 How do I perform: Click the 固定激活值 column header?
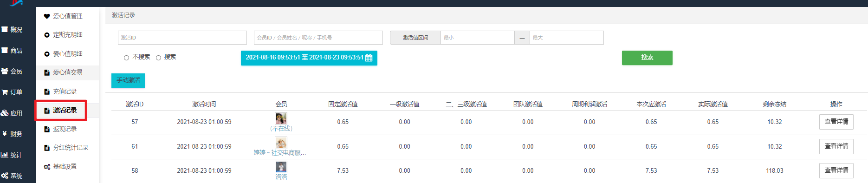click(x=343, y=104)
